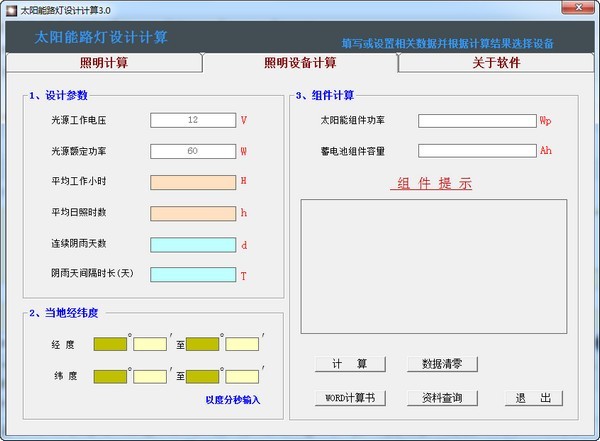Click the first 经度 degrees field
Screen dimensions: 600x441
tap(110, 344)
